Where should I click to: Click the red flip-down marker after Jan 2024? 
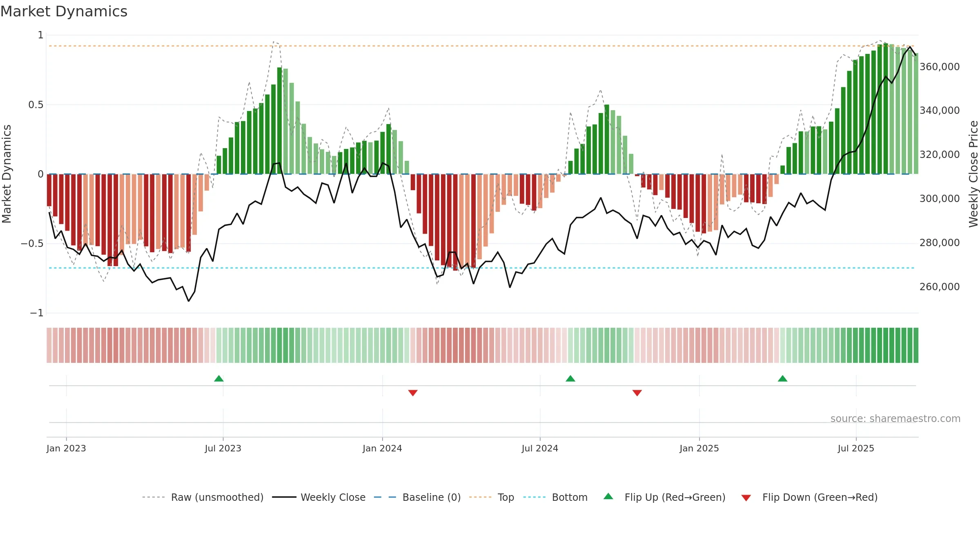pyautogui.click(x=413, y=393)
